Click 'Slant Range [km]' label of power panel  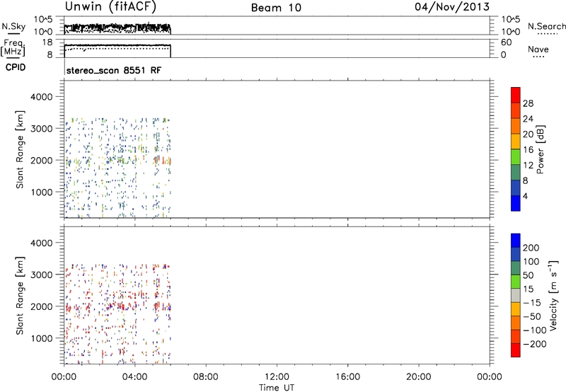coord(20,149)
